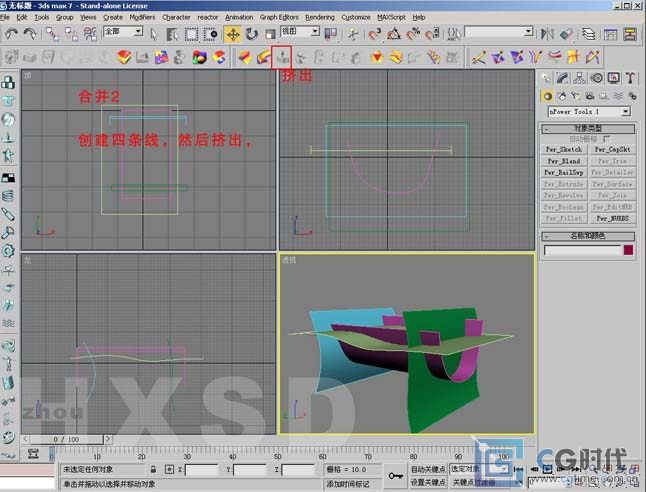
Task: Click the Align tool icon
Action: [x=567, y=34]
